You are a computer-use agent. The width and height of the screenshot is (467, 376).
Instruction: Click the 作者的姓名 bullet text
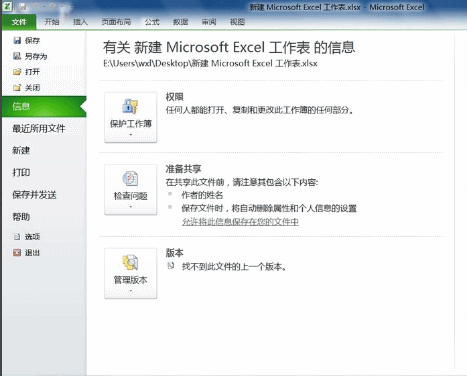[202, 195]
